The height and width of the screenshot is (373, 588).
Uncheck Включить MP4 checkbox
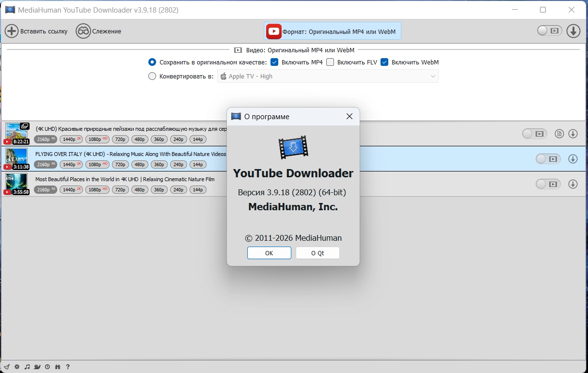coord(274,62)
